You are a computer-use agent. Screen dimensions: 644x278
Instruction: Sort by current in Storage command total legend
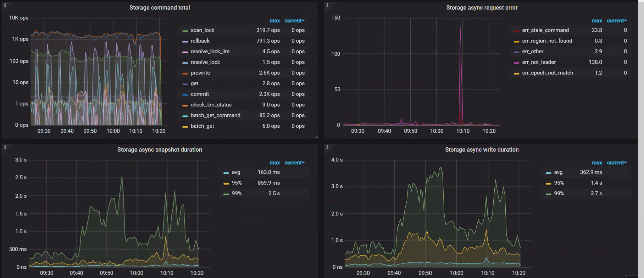[x=294, y=21]
